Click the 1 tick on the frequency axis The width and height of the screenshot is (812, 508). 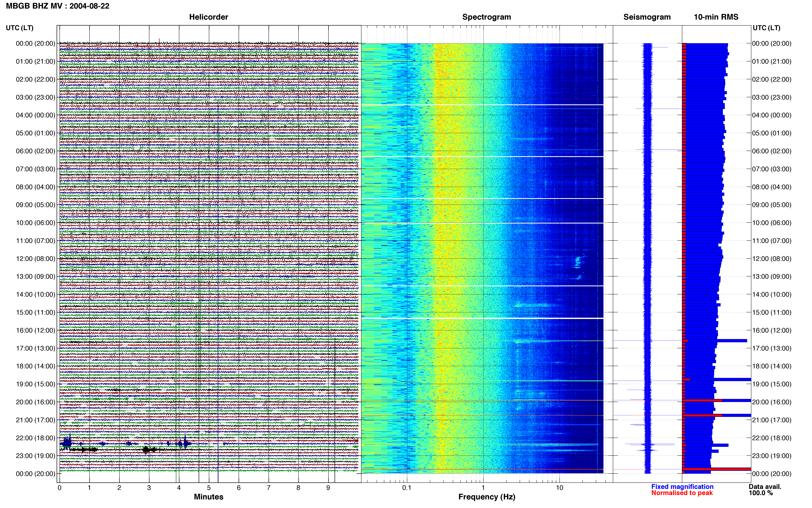coord(483,488)
